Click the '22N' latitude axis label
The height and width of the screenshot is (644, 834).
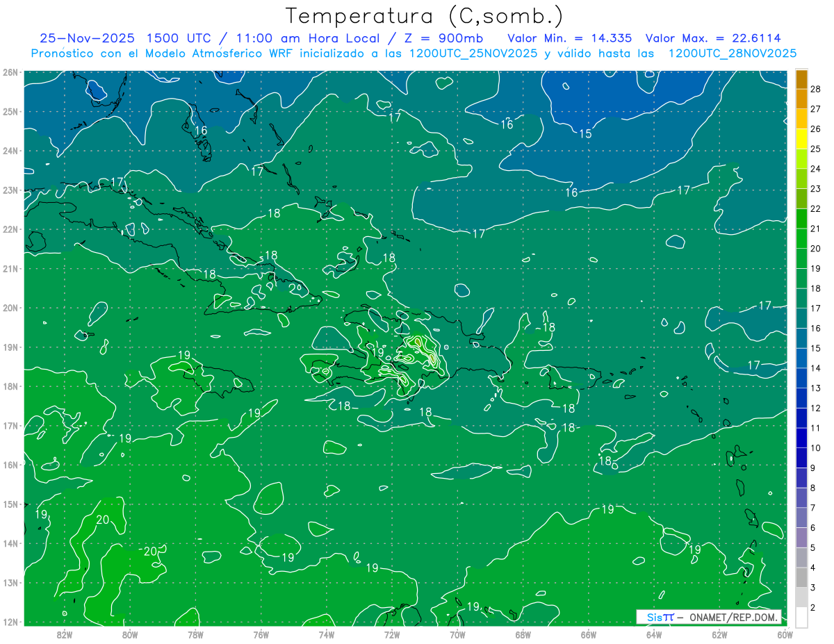[x=10, y=229]
